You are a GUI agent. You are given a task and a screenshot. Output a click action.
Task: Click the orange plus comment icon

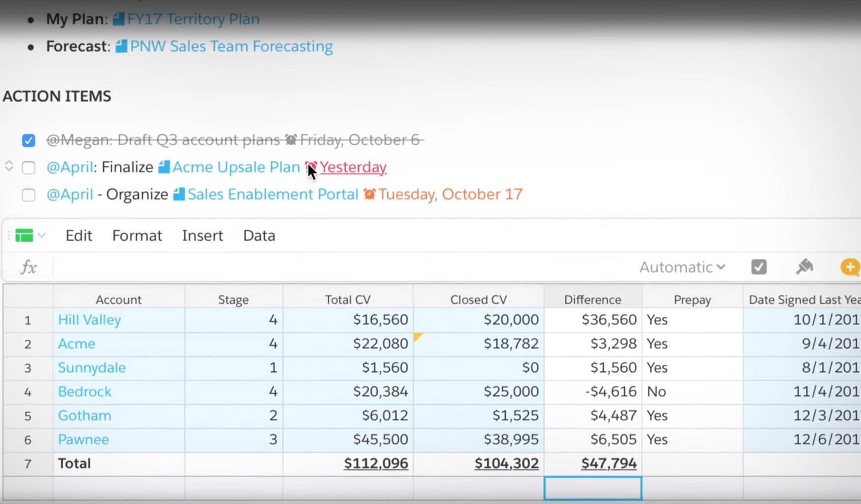tap(850, 267)
